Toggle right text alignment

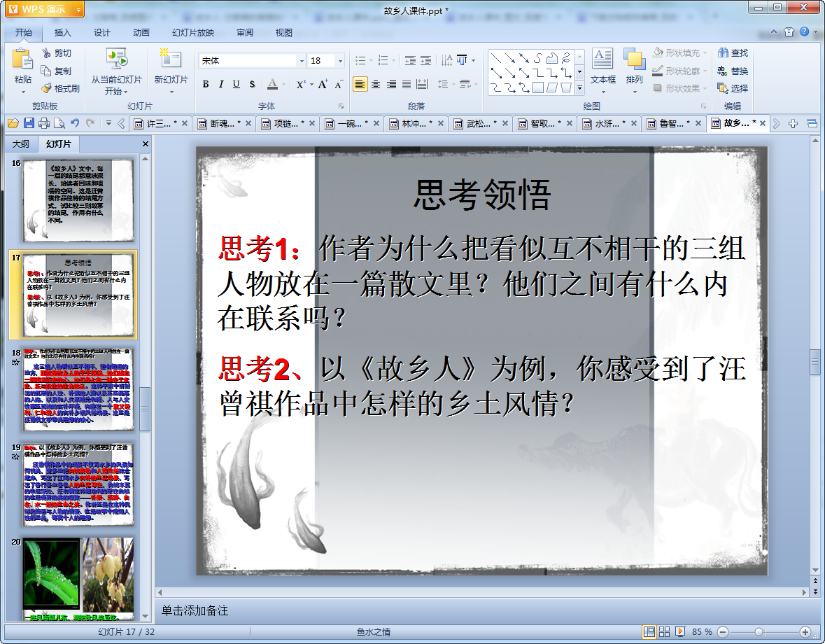click(x=391, y=84)
